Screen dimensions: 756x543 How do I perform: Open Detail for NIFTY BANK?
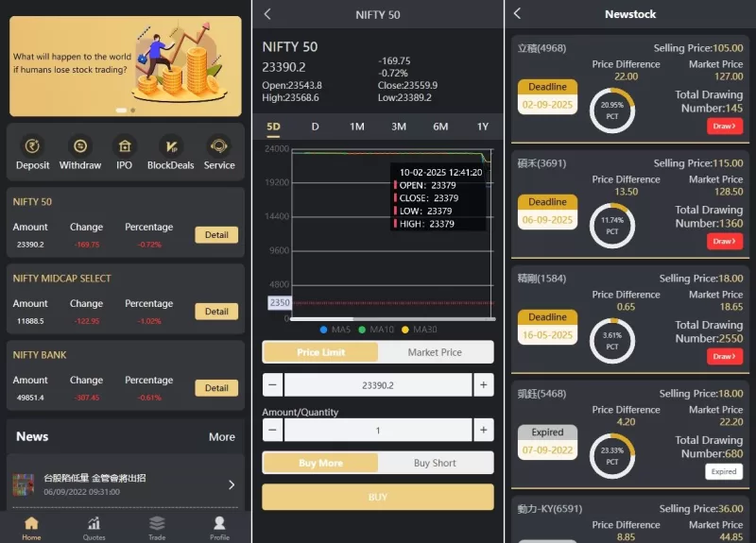216,387
